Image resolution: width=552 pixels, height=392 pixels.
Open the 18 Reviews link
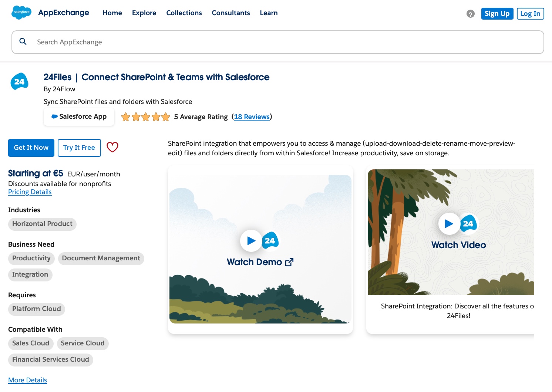pyautogui.click(x=252, y=116)
